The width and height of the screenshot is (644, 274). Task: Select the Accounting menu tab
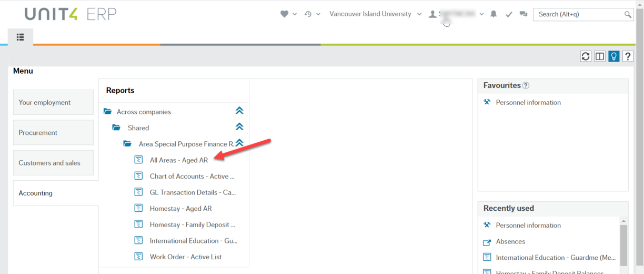(x=56, y=193)
